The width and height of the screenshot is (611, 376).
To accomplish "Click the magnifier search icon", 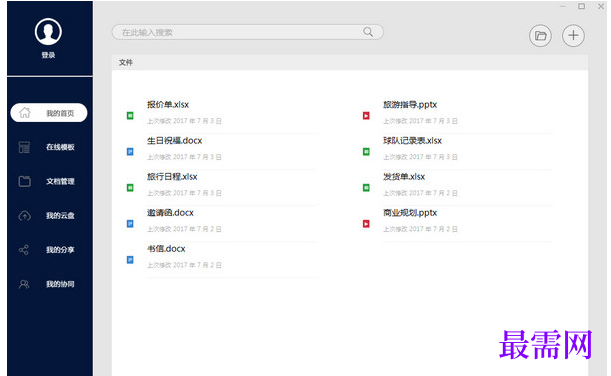I will coord(368,32).
